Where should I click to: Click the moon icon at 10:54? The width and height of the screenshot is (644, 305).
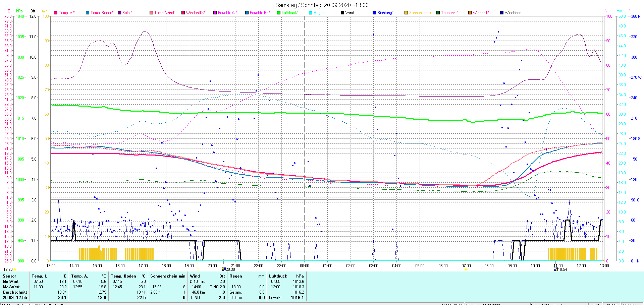tap(556, 269)
